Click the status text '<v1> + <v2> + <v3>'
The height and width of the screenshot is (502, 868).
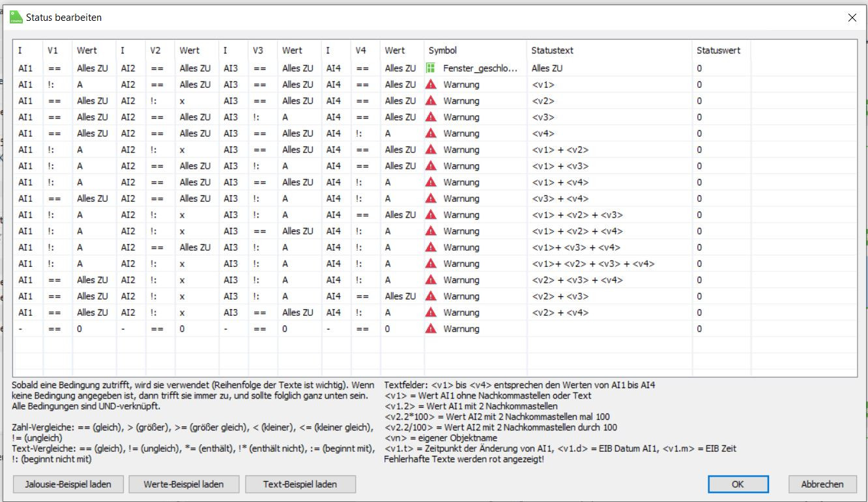[x=577, y=214]
